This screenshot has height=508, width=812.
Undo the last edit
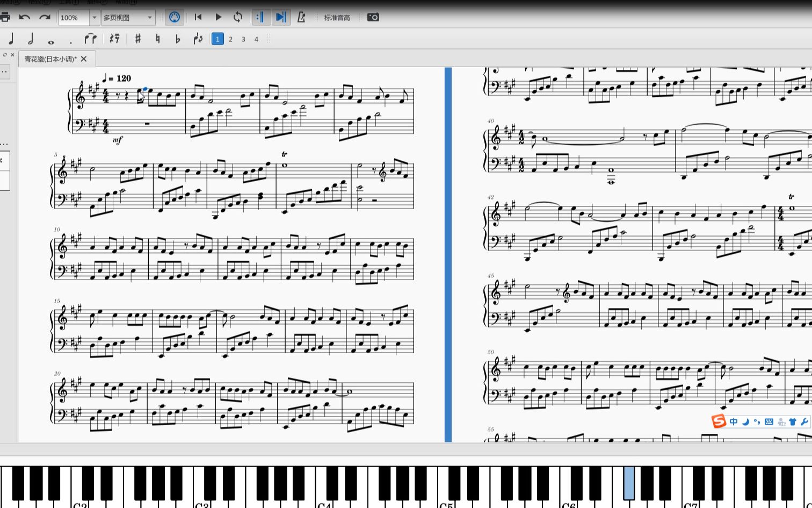click(x=25, y=17)
